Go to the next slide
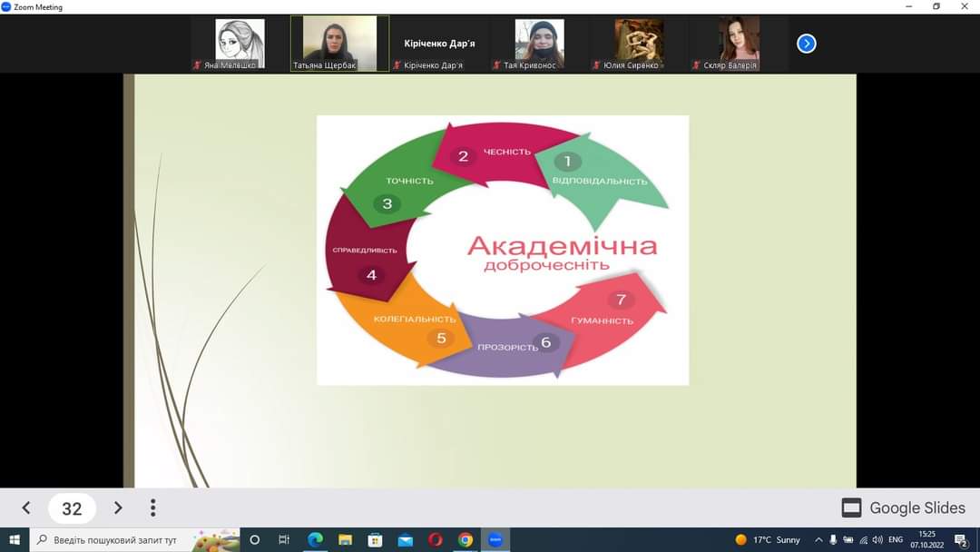 [x=118, y=508]
